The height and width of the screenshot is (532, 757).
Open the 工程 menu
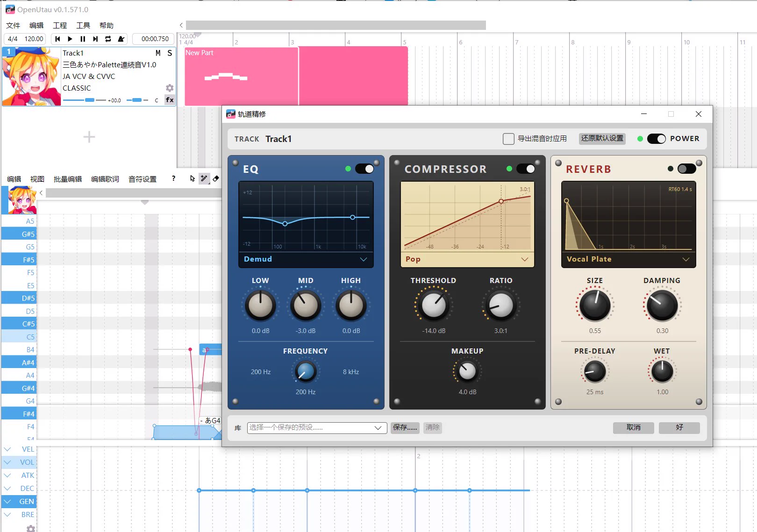point(60,25)
